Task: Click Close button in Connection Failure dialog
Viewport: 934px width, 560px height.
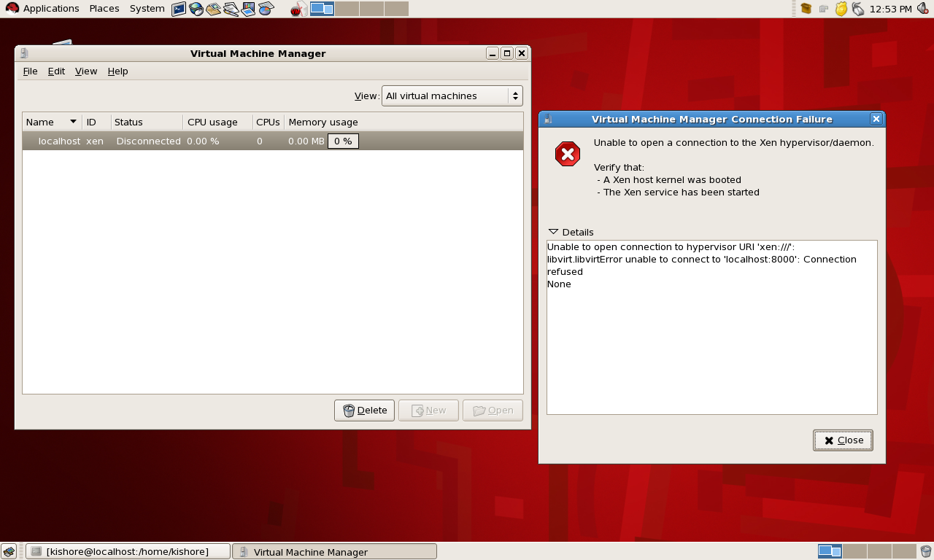Action: [843, 440]
